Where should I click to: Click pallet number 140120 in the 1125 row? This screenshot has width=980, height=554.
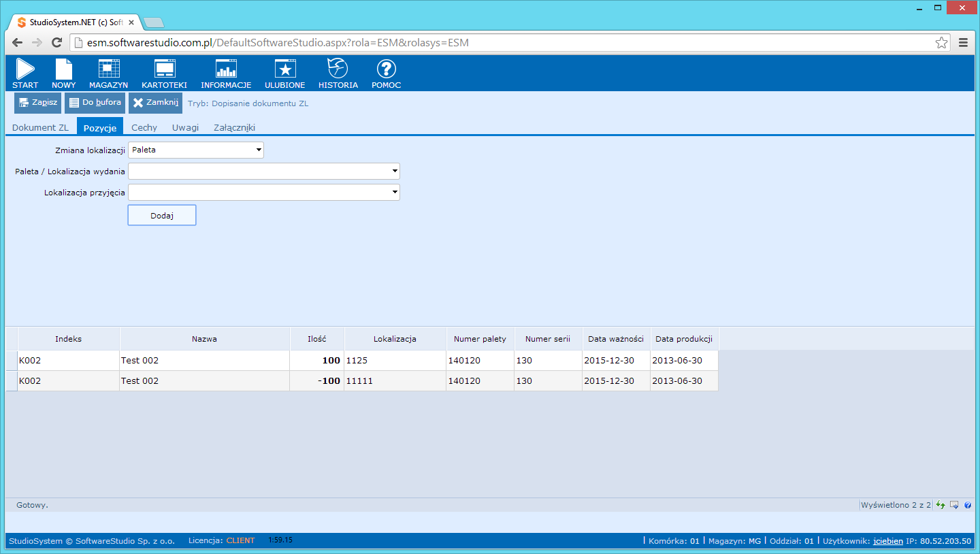tap(480, 361)
